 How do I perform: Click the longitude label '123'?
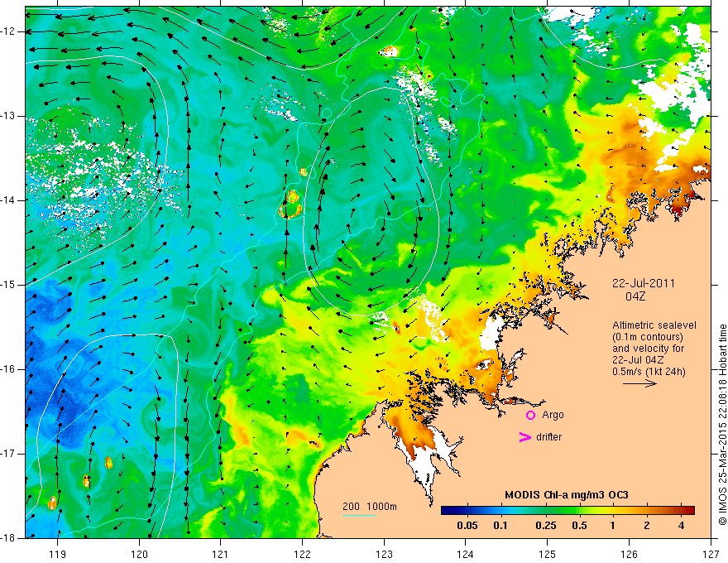click(384, 554)
